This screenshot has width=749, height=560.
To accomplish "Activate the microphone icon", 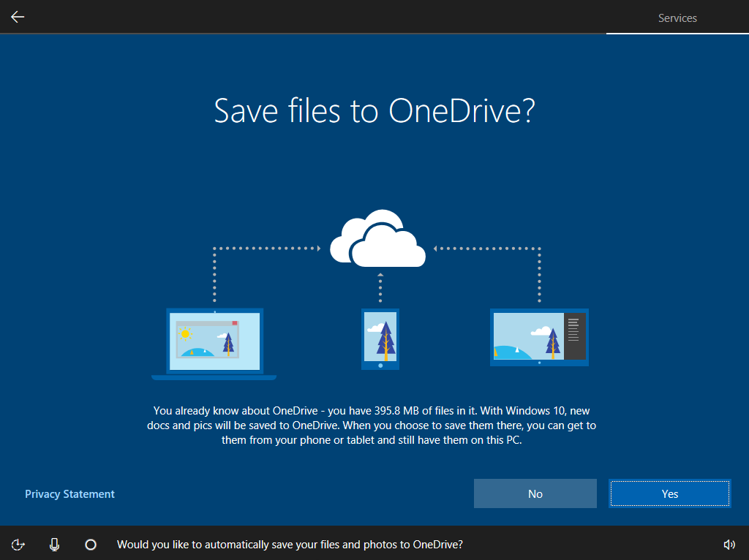I will tap(54, 545).
